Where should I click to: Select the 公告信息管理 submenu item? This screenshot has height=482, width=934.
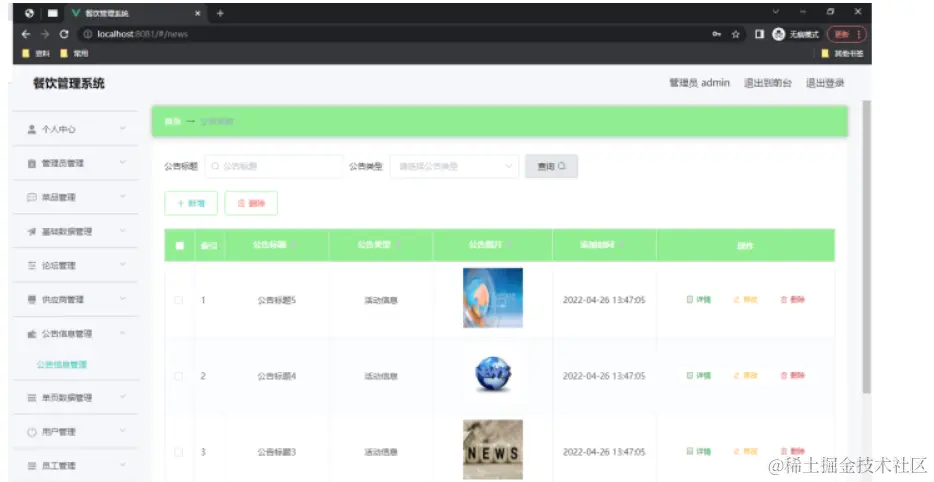(62, 365)
